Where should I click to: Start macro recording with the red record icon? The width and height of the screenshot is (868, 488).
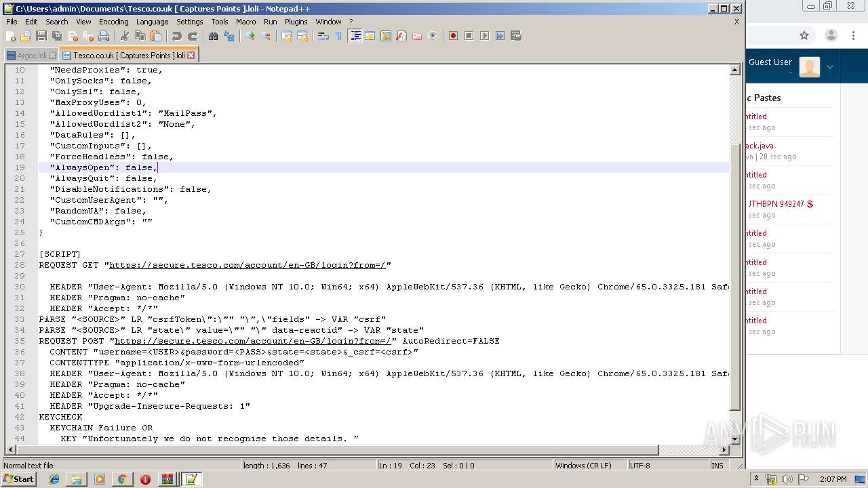tap(453, 36)
